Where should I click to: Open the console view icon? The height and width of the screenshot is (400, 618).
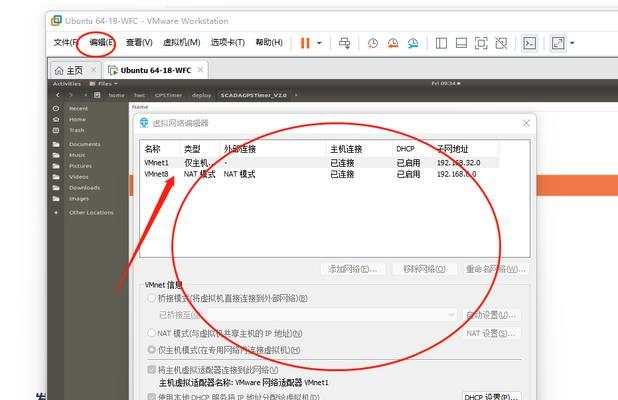click(x=529, y=43)
